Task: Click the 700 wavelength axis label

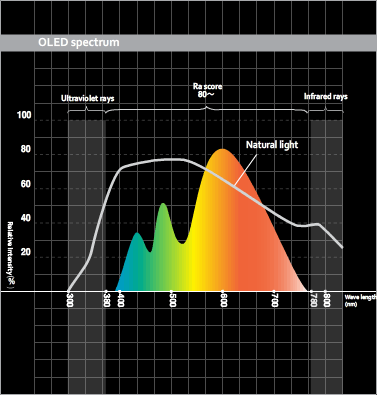Action: coord(274,300)
